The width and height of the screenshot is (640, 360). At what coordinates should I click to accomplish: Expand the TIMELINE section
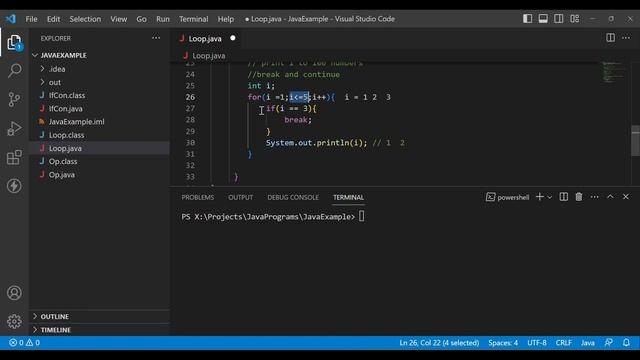click(x=99, y=329)
